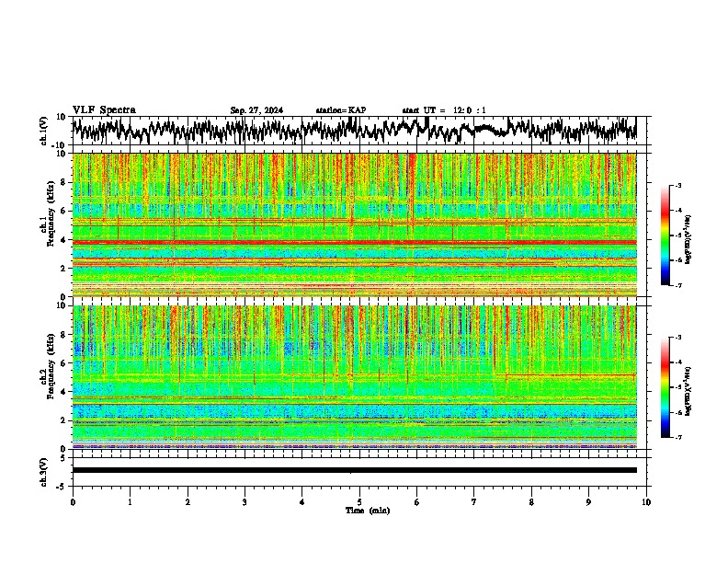The width and height of the screenshot is (728, 563).
Task: Click the "ch.1 Frequency (kHz)" axis label
Action: 48,213
